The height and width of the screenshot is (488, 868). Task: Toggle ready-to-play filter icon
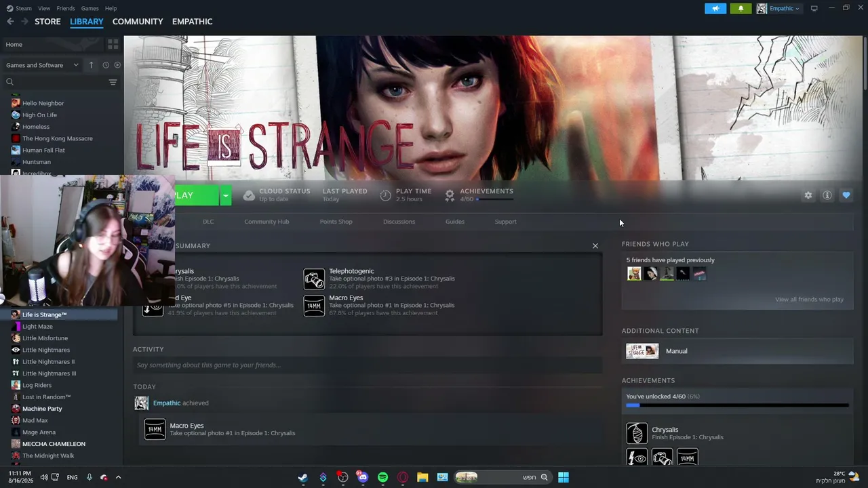(x=117, y=65)
